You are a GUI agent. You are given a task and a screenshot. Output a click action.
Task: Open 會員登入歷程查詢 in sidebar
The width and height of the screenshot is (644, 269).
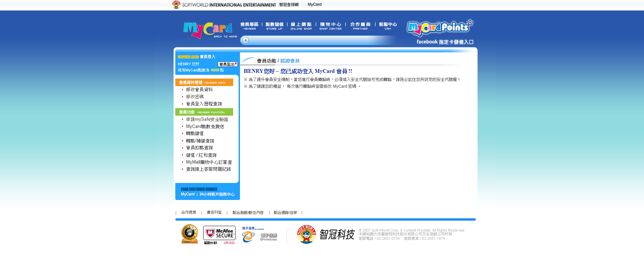click(x=204, y=104)
